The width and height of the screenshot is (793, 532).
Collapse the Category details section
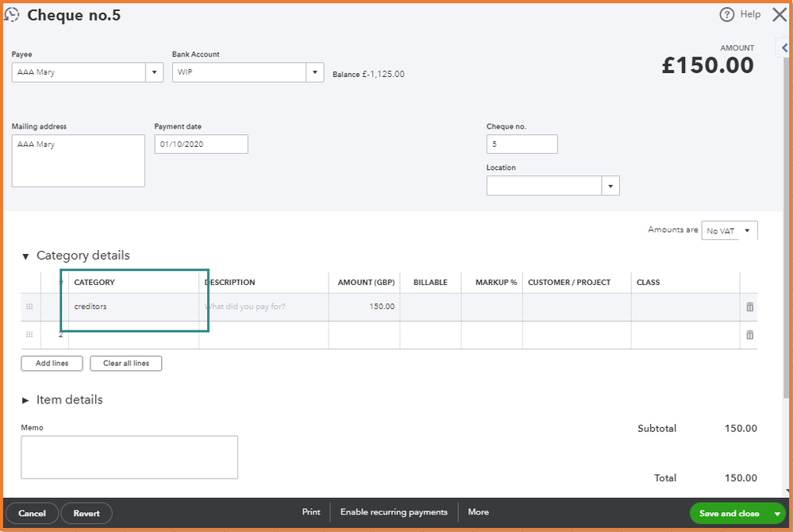[26, 256]
